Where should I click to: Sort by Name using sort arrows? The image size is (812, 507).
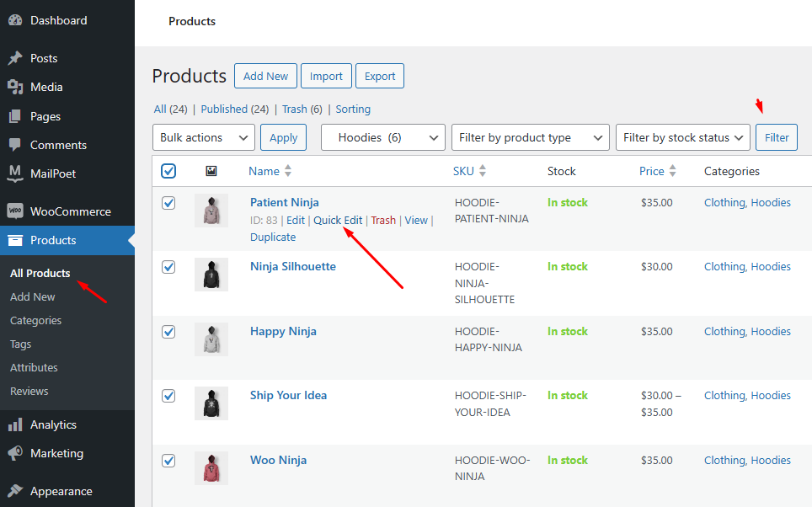(x=288, y=171)
